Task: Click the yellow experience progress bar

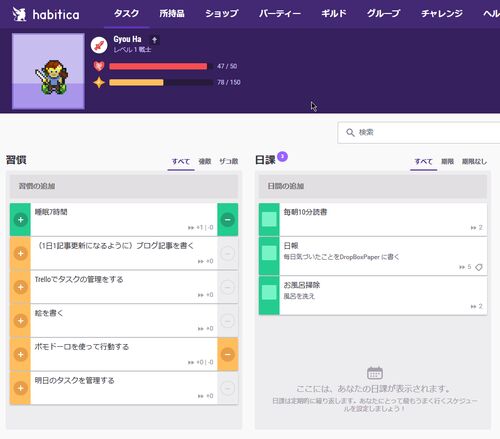Action: [161, 82]
